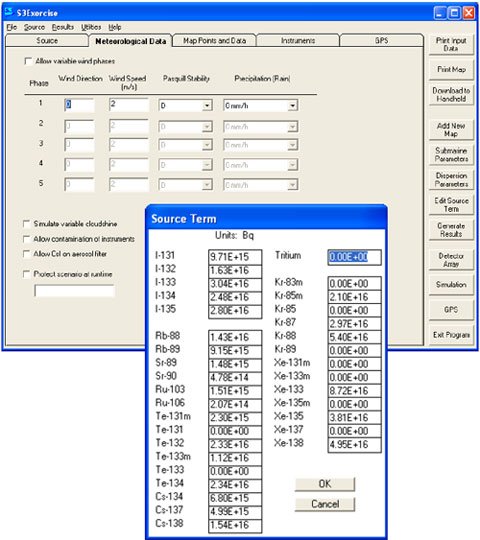Click phase 1 Wind Direction field
The height and width of the screenshot is (540, 480).
pyautogui.click(x=79, y=105)
